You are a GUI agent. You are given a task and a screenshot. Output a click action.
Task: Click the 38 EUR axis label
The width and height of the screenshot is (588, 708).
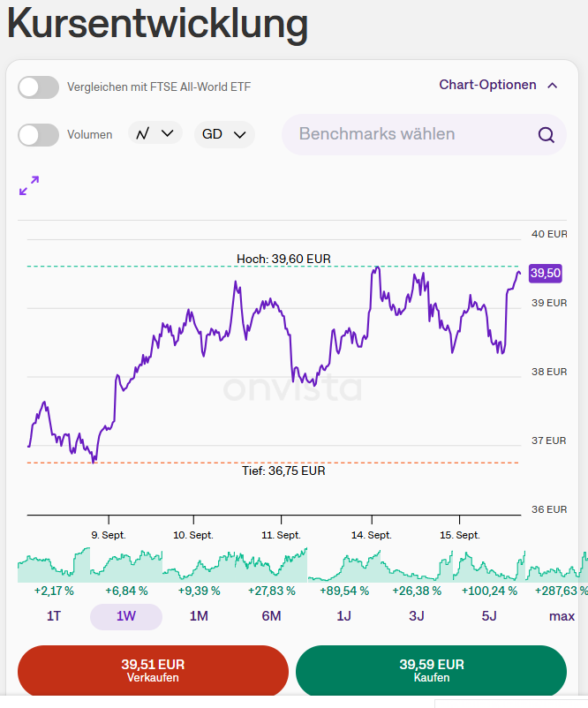549,372
